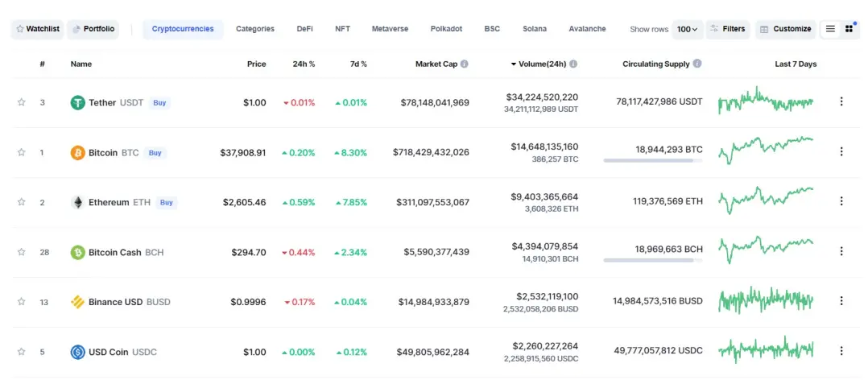Open the Ethereum name link
Image resolution: width=868 pixels, height=380 pixels.
(109, 202)
